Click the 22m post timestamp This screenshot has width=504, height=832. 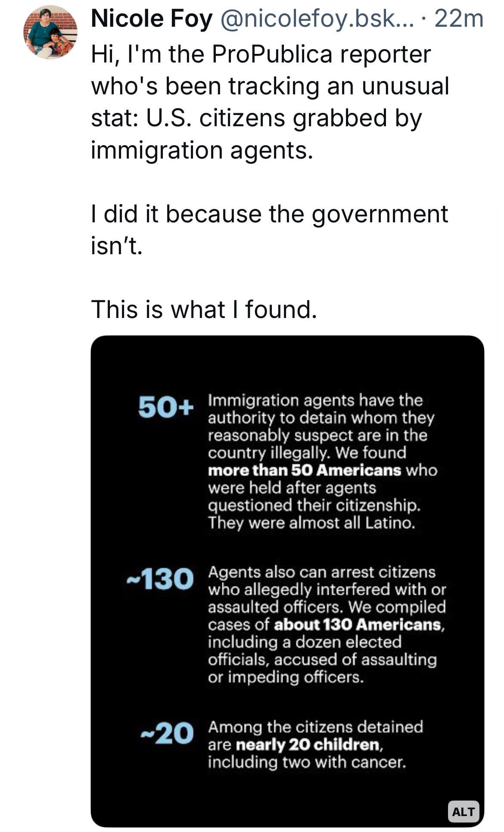coord(459,19)
